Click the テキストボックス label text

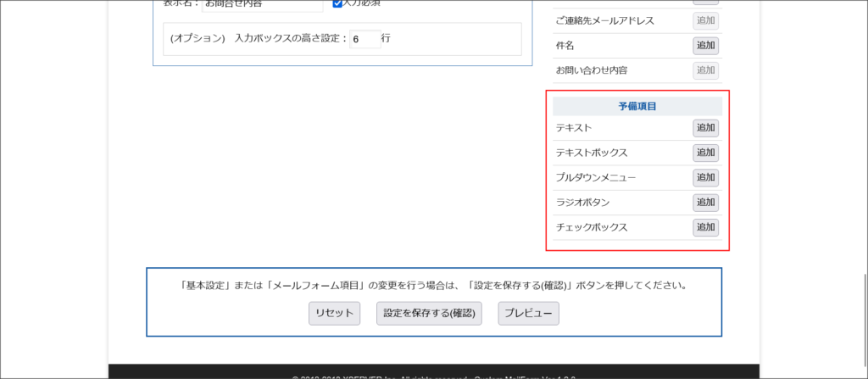tap(592, 153)
